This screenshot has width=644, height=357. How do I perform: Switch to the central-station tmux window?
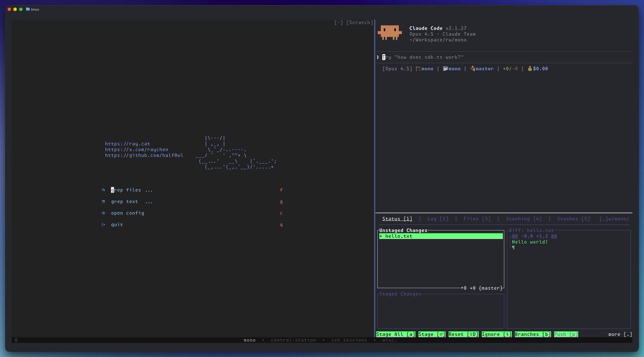click(293, 340)
